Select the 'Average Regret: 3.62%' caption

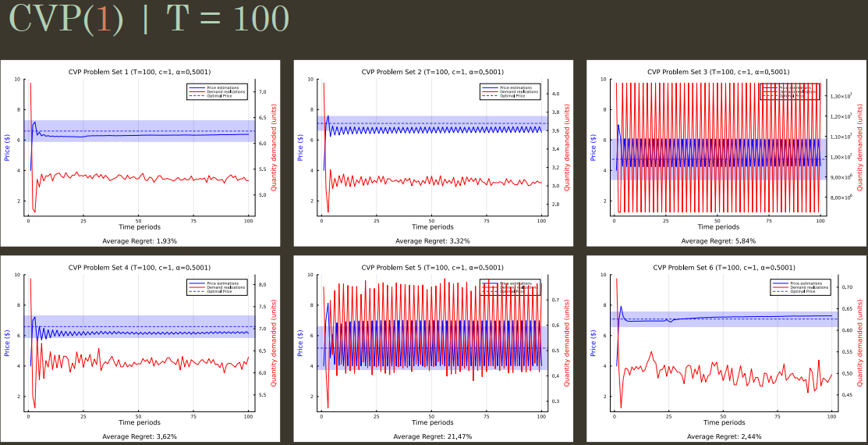[140, 436]
